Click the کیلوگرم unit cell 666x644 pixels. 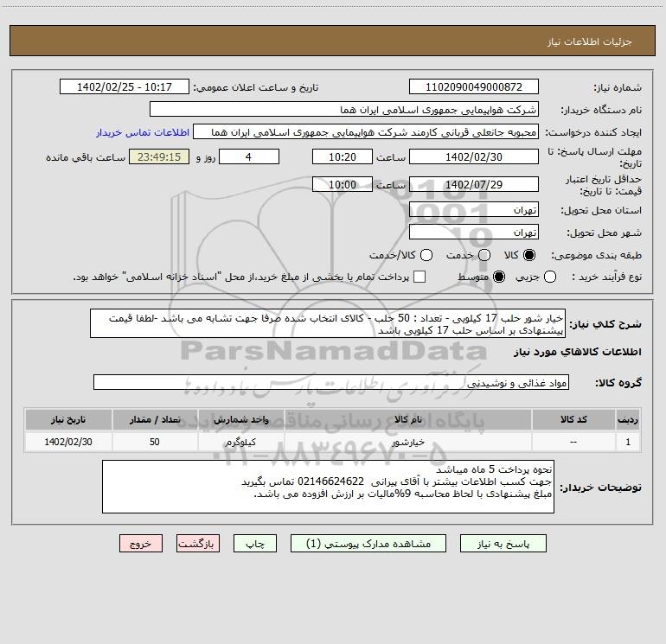coord(240,442)
